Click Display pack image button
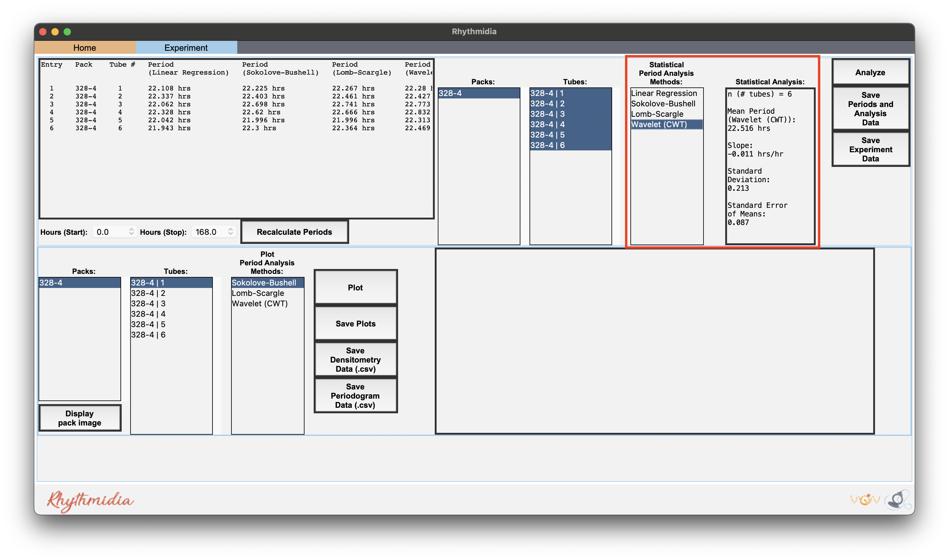The height and width of the screenshot is (560, 949). pyautogui.click(x=79, y=418)
